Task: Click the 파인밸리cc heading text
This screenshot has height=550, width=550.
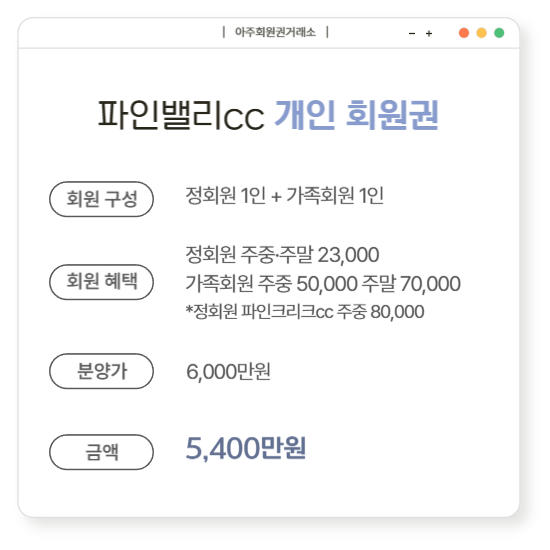Action: pyautogui.click(x=181, y=115)
